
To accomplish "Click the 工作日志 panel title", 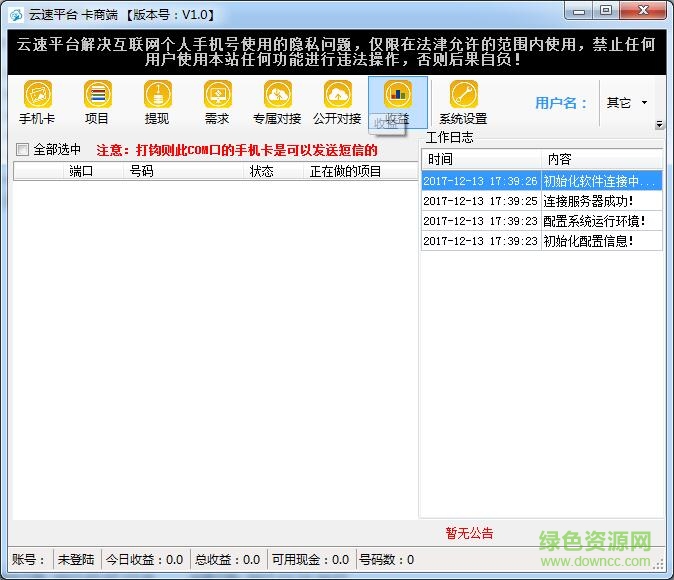I will 449,137.
